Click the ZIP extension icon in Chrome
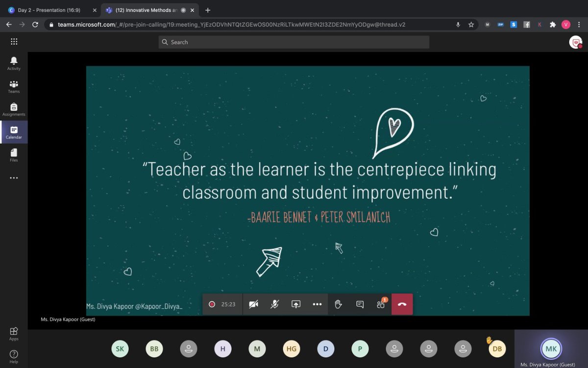Viewport: 588px width, 368px height. coord(500,25)
